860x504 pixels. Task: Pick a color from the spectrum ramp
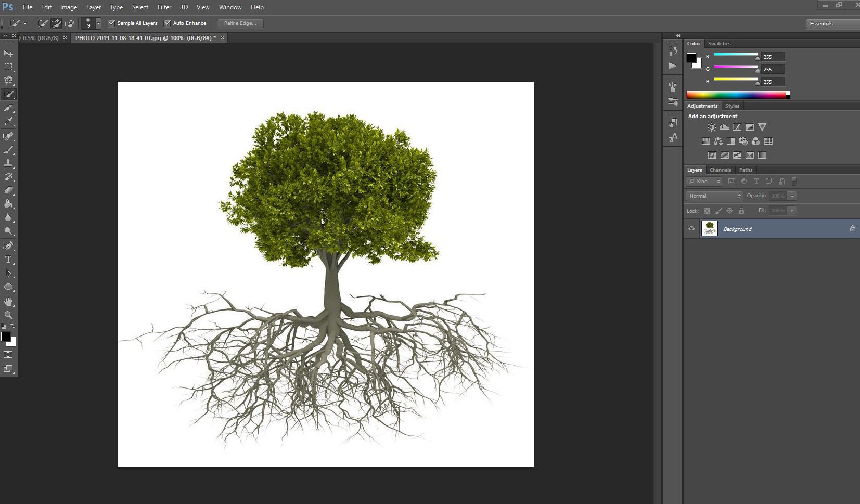pyautogui.click(x=736, y=95)
